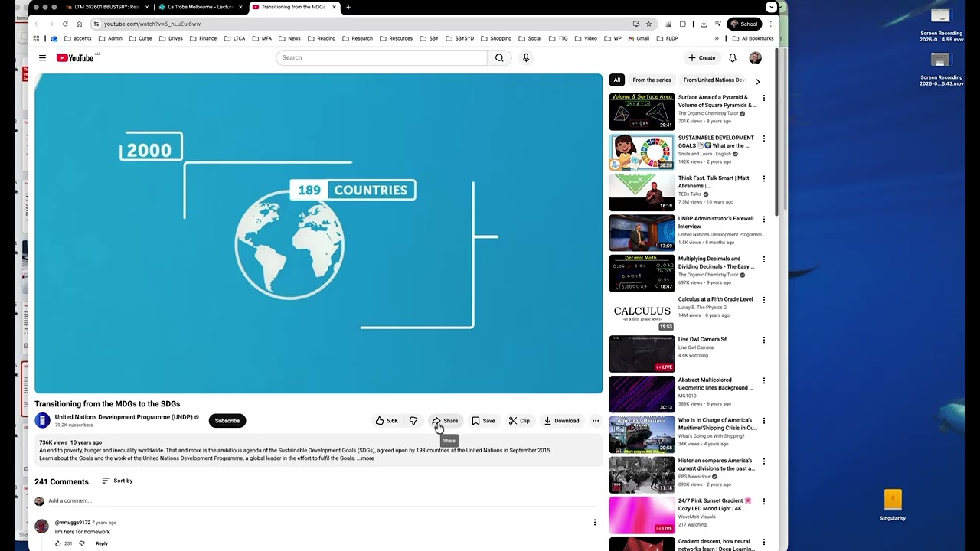
Task: Open options for UNDP Administrator's Farewell video
Action: point(763,220)
